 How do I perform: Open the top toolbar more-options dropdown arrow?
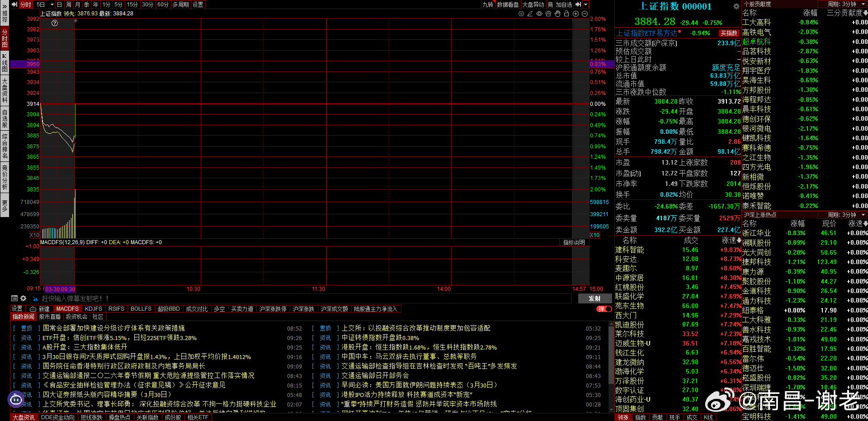[x=586, y=5]
